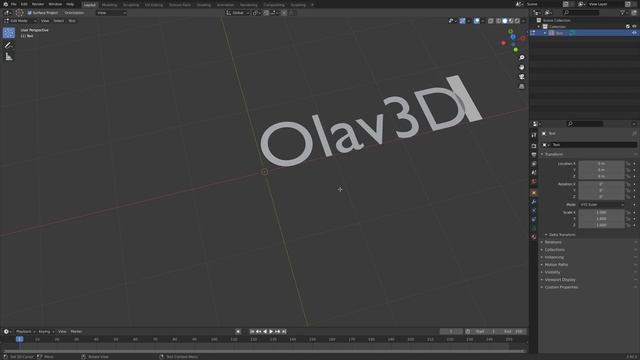Open outliner filter funnel popover

point(623,13)
